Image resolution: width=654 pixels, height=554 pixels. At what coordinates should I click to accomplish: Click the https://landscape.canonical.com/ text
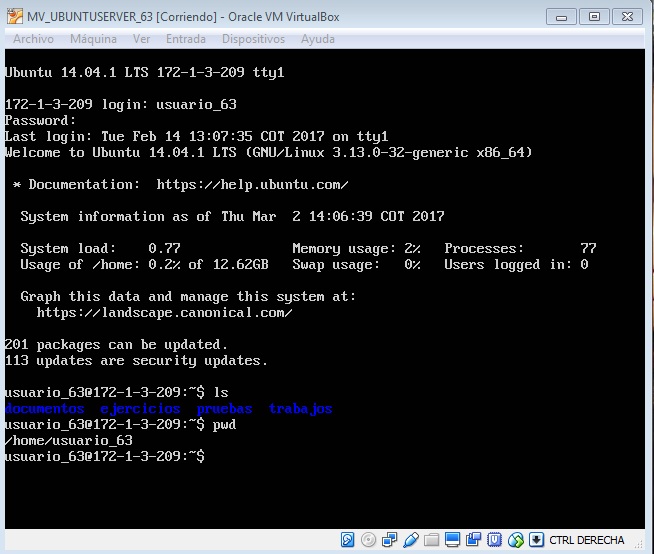coord(164,313)
